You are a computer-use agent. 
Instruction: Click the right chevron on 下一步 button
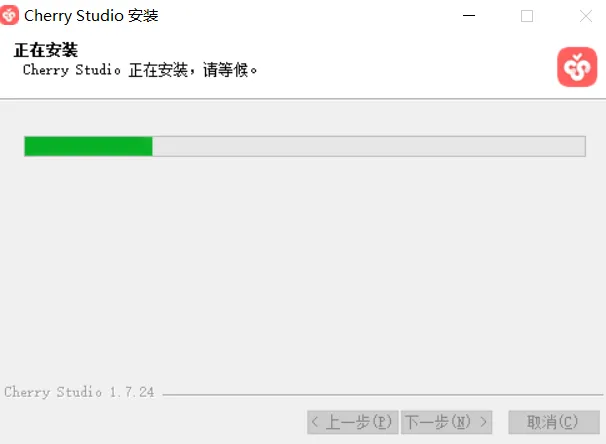[x=483, y=422]
